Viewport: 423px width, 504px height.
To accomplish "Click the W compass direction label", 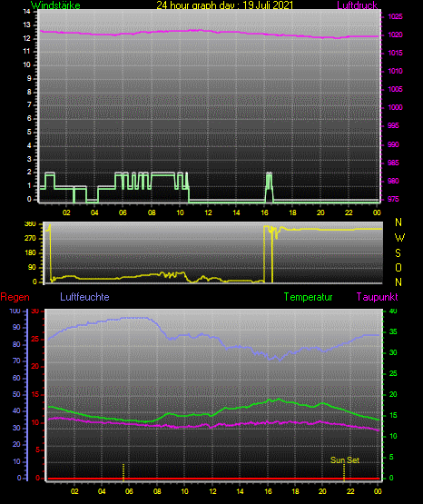I will [x=399, y=238].
